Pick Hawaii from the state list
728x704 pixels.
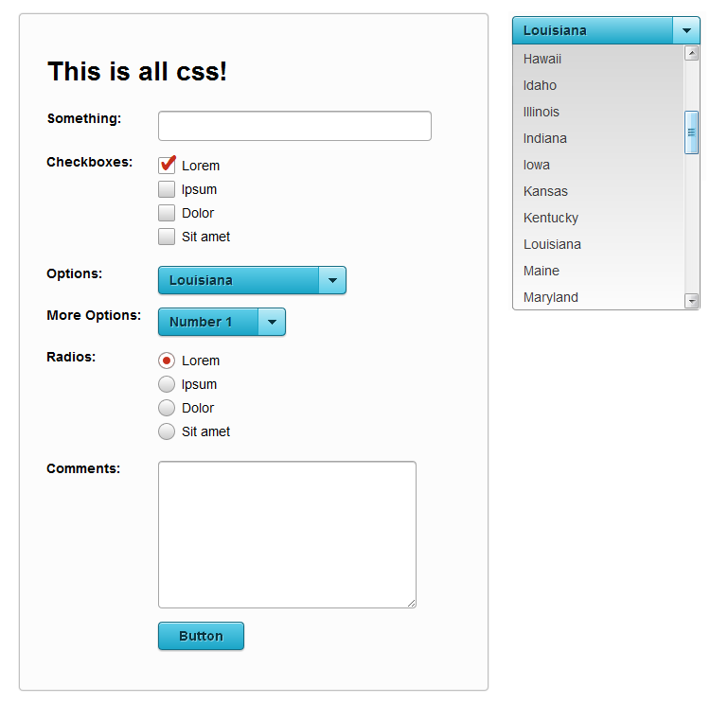tap(542, 59)
